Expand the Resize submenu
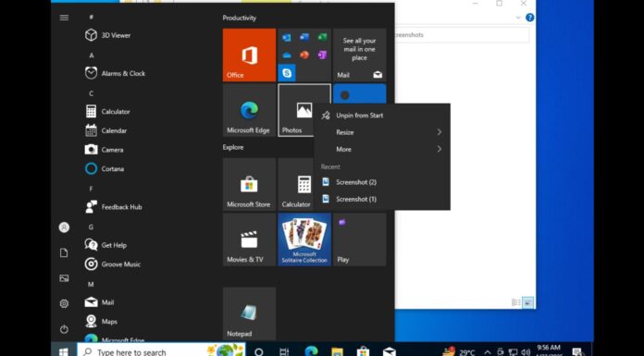The width and height of the screenshot is (644, 356). click(x=382, y=132)
